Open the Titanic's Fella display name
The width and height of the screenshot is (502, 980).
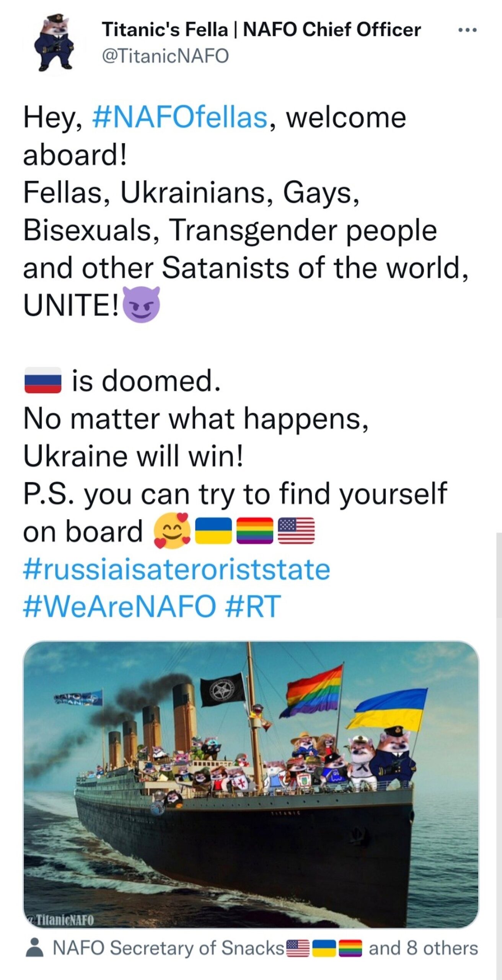click(261, 30)
